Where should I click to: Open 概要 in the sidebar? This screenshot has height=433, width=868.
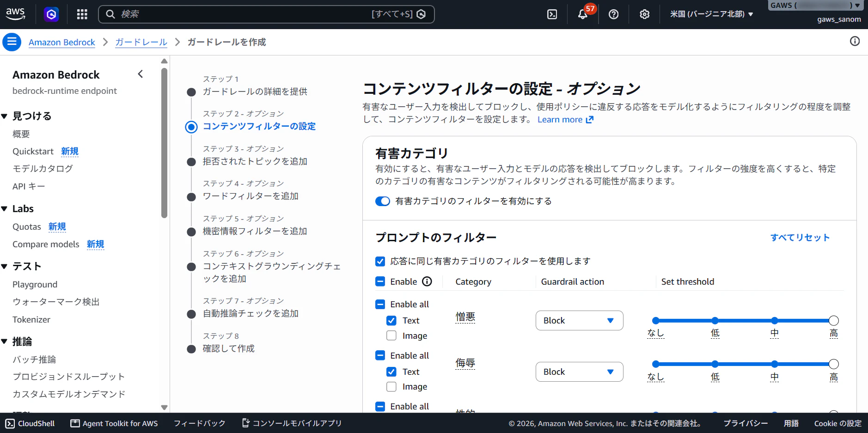tap(21, 134)
